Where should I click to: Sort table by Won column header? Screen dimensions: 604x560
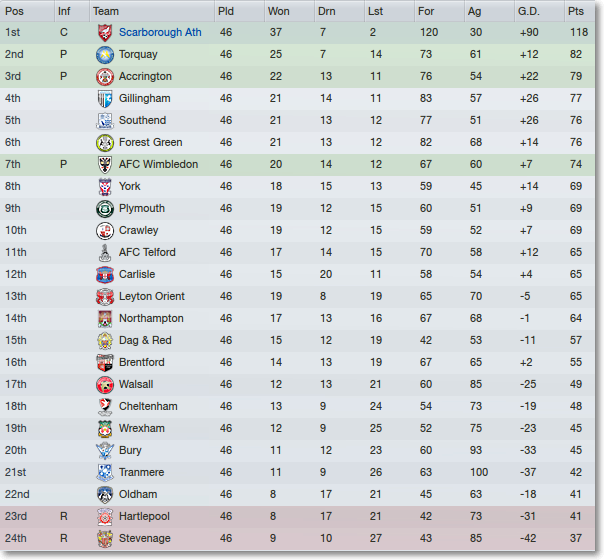289,11
